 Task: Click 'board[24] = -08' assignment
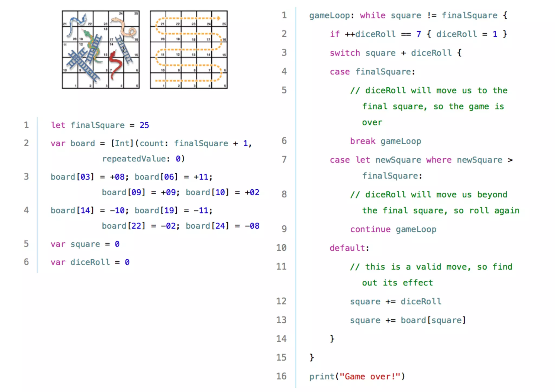point(222,226)
